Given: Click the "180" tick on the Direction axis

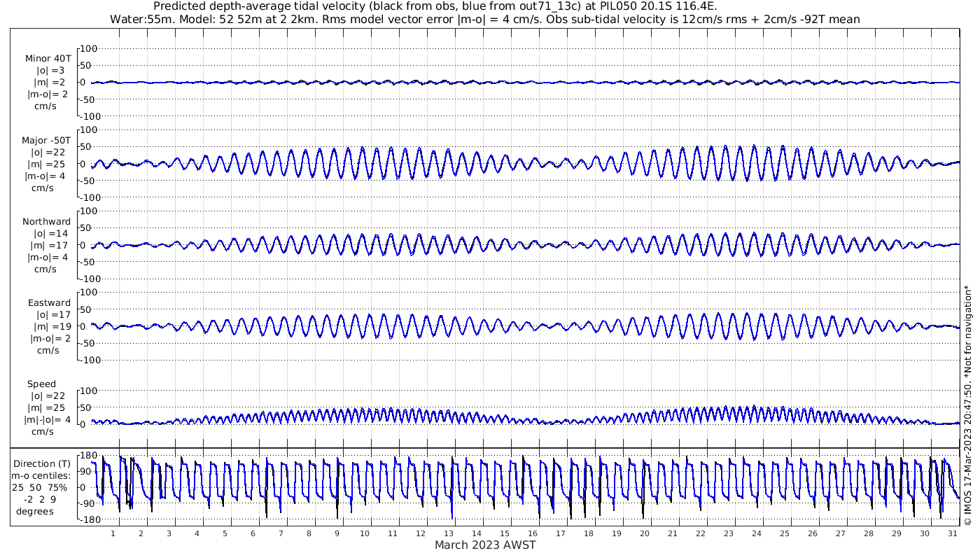Looking at the screenshot, I should click(x=87, y=456).
